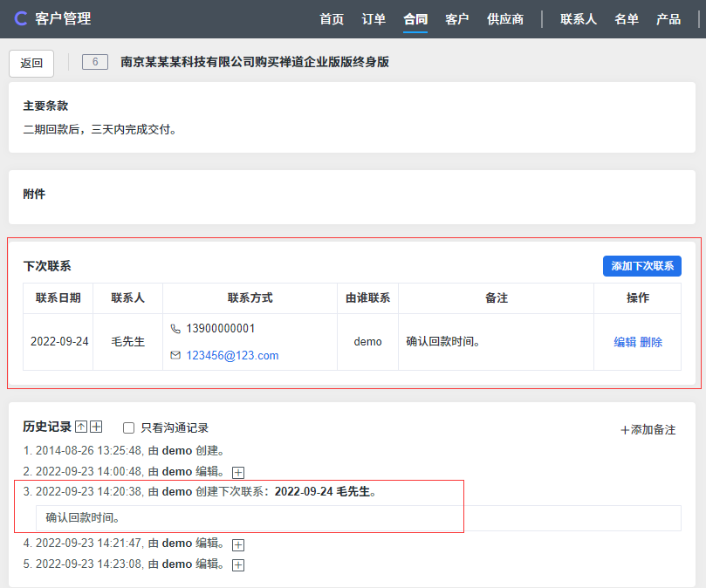Expand details of history record 4
The height and width of the screenshot is (588, 706).
[238, 544]
